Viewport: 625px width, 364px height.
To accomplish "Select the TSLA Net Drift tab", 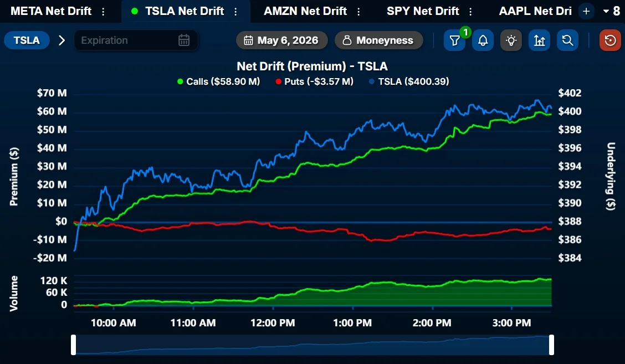I will pos(185,11).
